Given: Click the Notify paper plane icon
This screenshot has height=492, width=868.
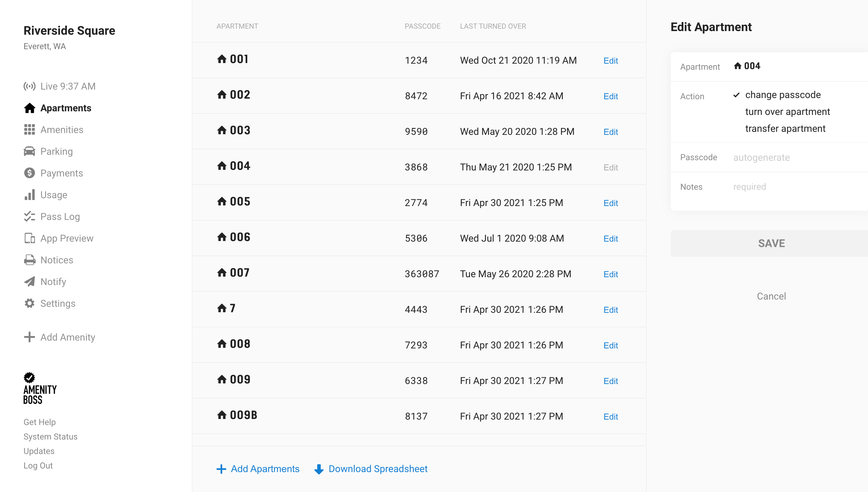Looking at the screenshot, I should tap(29, 281).
